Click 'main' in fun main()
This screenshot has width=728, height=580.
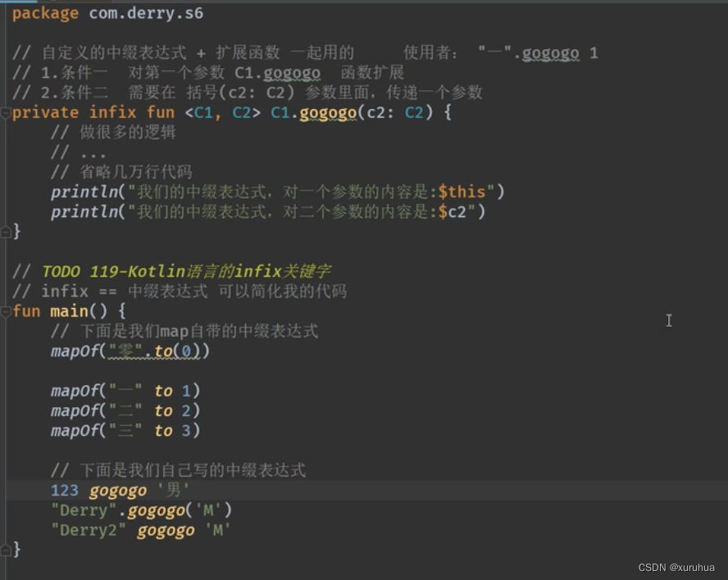tap(69, 311)
